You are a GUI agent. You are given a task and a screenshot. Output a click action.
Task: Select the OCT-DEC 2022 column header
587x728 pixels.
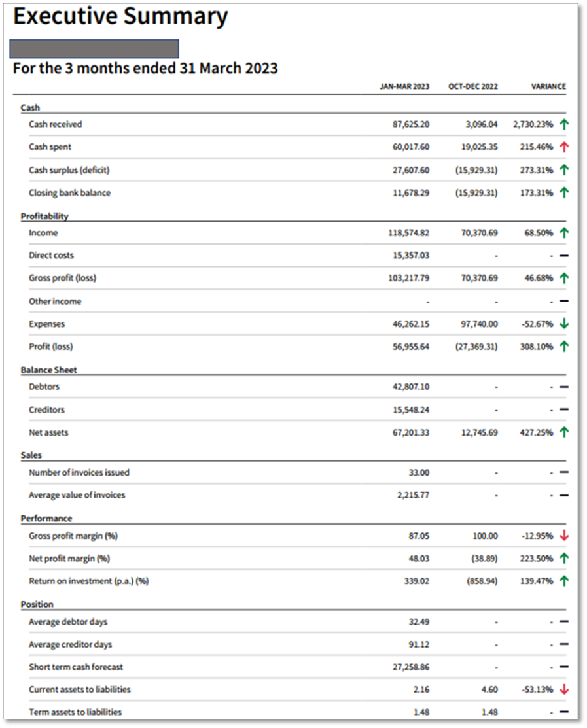(x=473, y=86)
